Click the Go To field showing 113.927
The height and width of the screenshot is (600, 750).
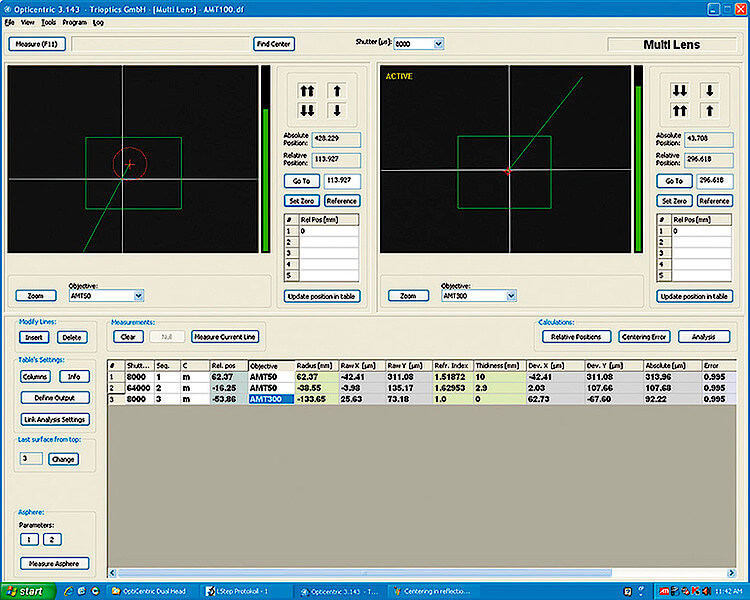(x=342, y=181)
